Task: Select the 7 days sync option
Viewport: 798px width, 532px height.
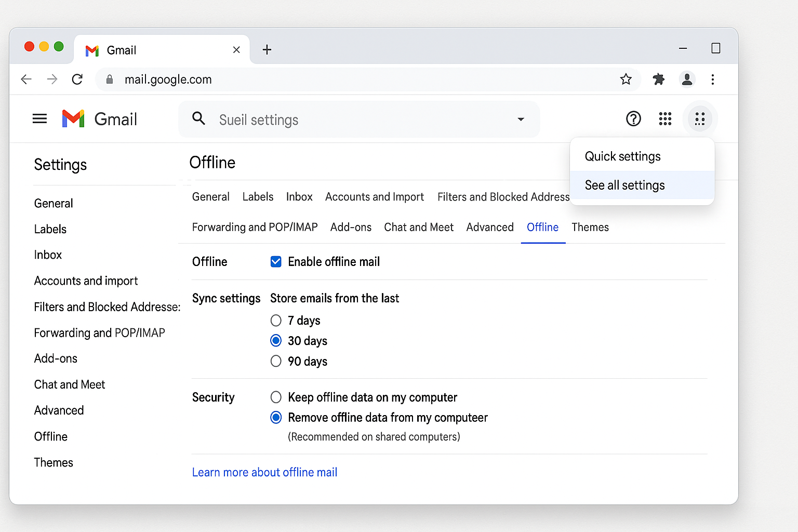Action: coord(276,321)
